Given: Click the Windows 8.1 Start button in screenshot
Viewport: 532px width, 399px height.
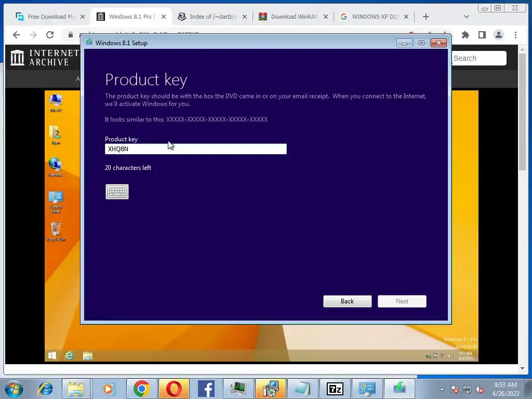Looking at the screenshot, I should coord(52,355).
